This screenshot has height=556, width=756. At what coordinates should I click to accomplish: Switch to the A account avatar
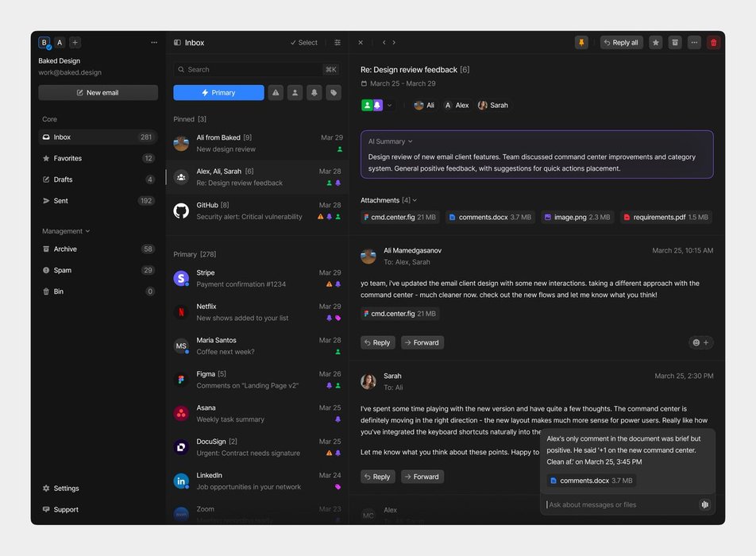click(x=60, y=42)
